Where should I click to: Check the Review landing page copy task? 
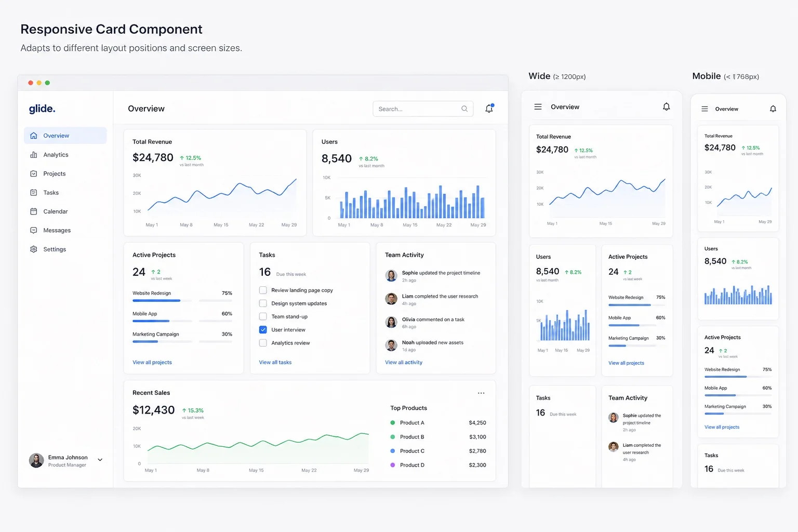coord(263,290)
